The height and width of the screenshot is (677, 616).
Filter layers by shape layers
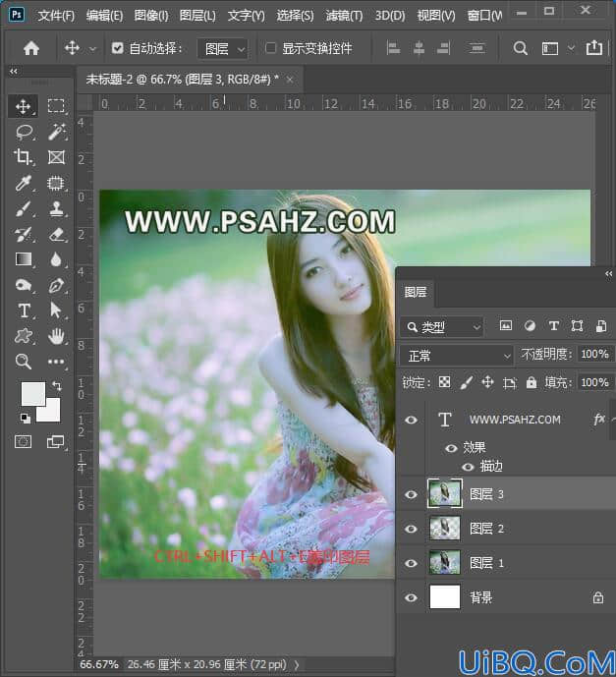click(x=577, y=326)
